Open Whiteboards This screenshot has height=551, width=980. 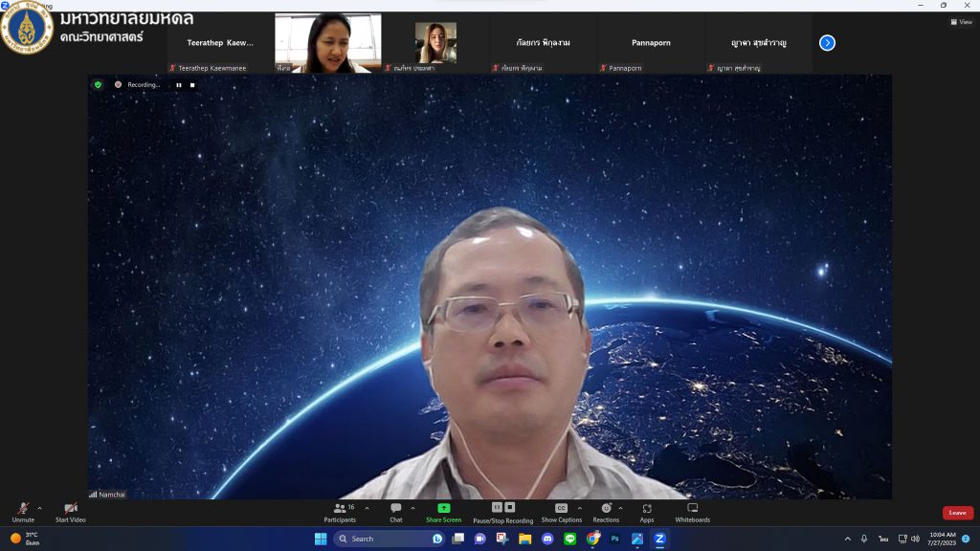pos(692,508)
